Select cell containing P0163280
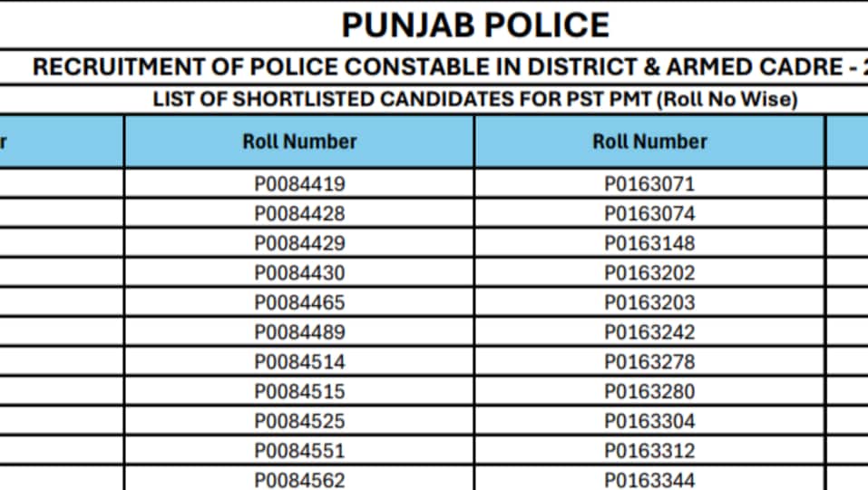This screenshot has height=490, width=868. [649, 391]
